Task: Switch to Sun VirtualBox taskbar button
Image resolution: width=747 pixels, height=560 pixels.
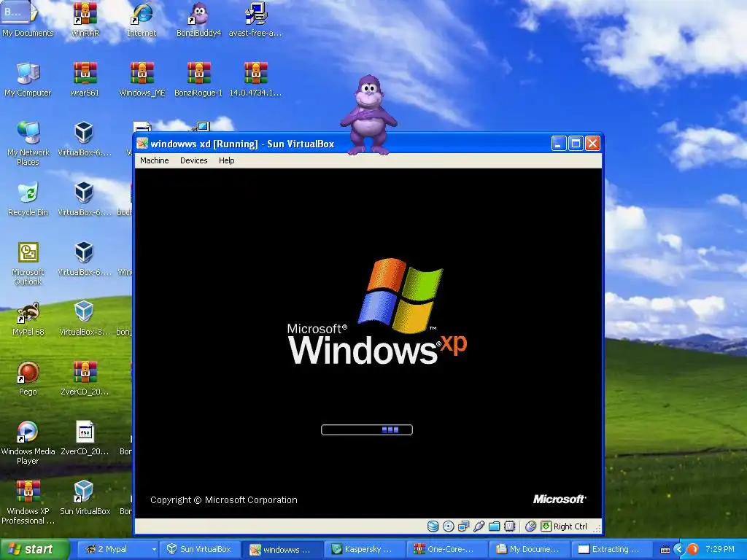Action: click(199, 549)
